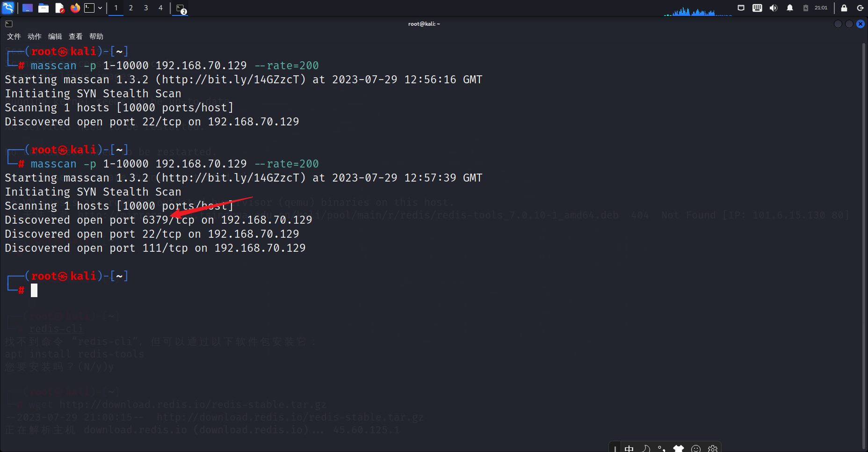Toggle full-width punctuation in the input method bar
Screen dimensions: 868x452
662,448
